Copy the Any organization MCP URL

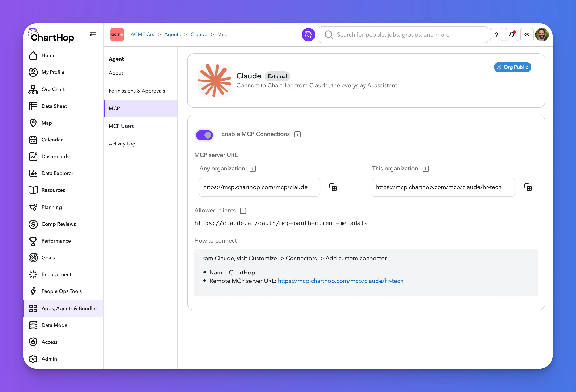click(x=333, y=187)
